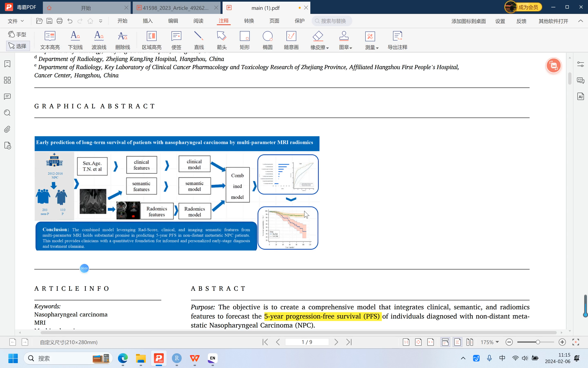Image resolution: width=588 pixels, height=368 pixels.
Task: Select the 下划线 underline tool
Action: pyautogui.click(x=75, y=40)
